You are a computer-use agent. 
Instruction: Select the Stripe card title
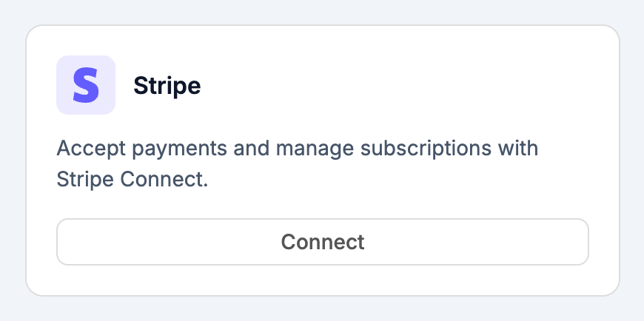tap(167, 86)
